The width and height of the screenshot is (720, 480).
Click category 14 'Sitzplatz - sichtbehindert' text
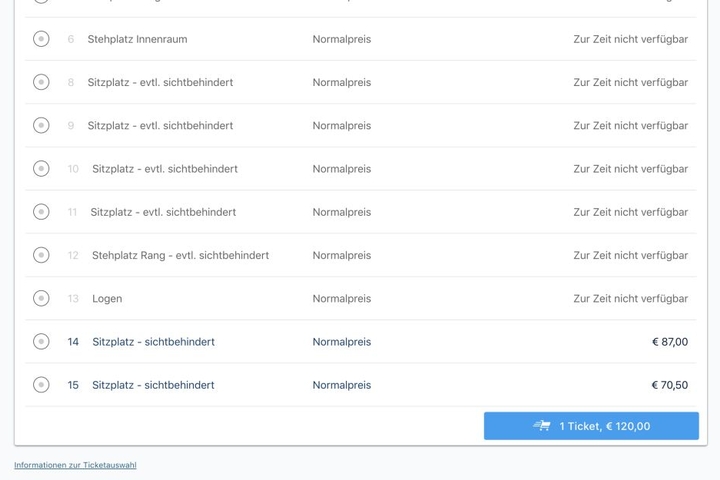click(153, 342)
